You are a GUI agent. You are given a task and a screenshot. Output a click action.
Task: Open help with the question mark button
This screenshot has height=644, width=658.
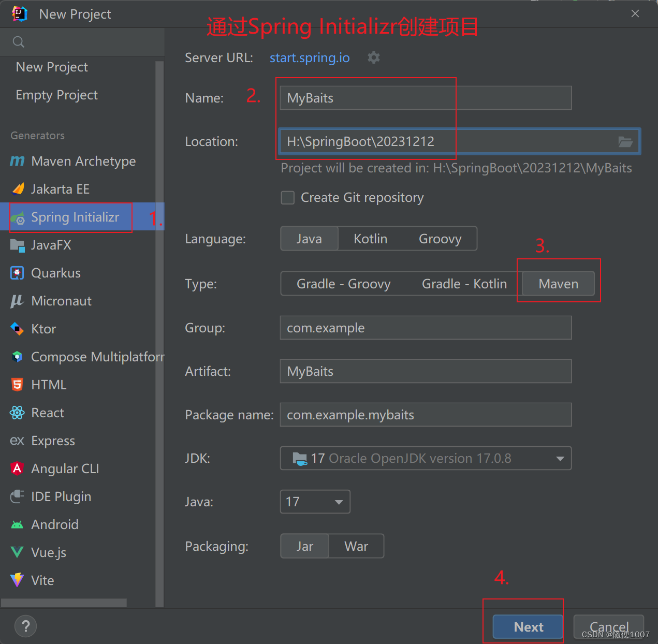click(26, 626)
